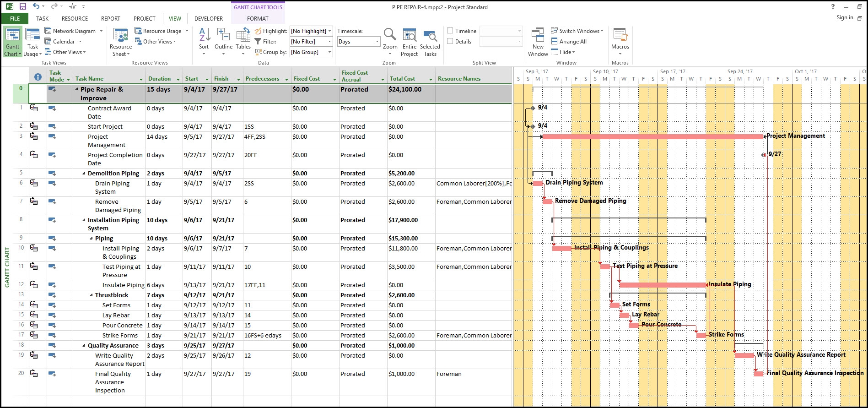Click the Tables icon

pyautogui.click(x=243, y=35)
